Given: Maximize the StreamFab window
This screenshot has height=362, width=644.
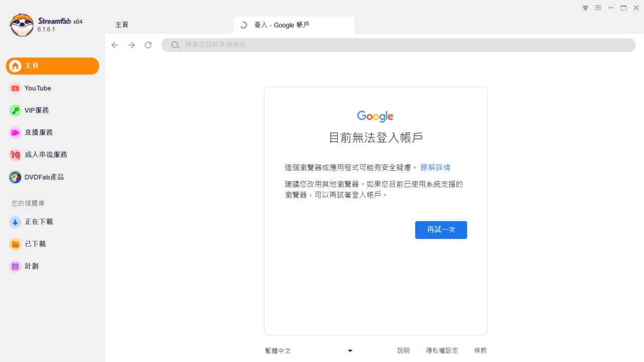Looking at the screenshot, I should click(623, 8).
